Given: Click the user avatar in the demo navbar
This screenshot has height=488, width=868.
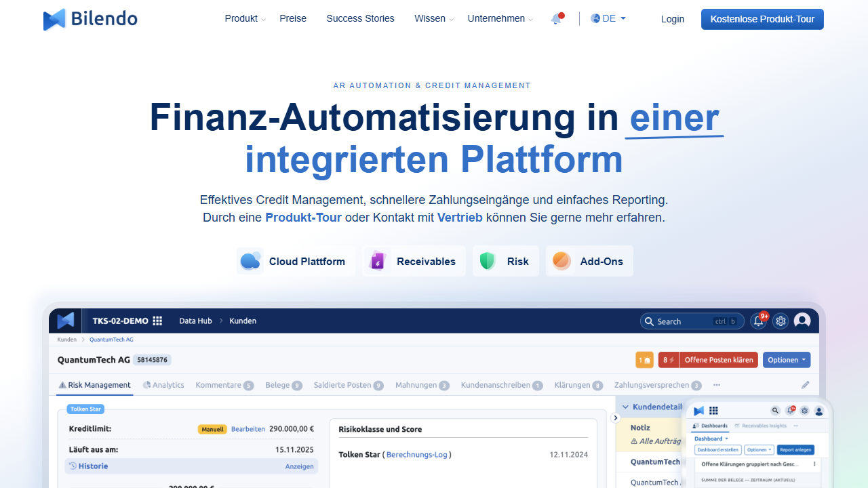Looking at the screenshot, I should pyautogui.click(x=802, y=321).
